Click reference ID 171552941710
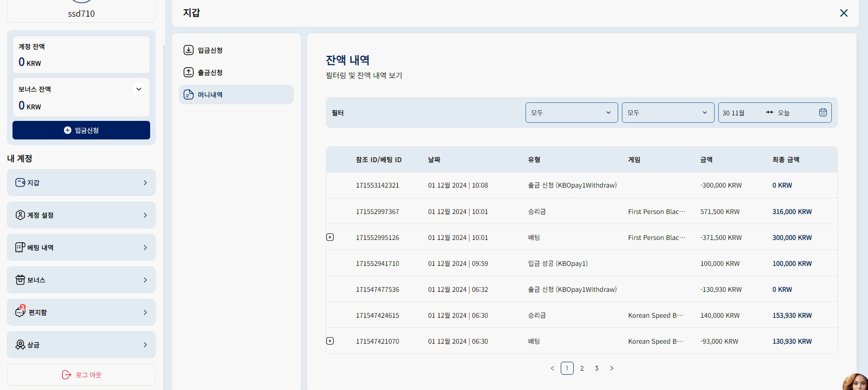 [x=377, y=264]
